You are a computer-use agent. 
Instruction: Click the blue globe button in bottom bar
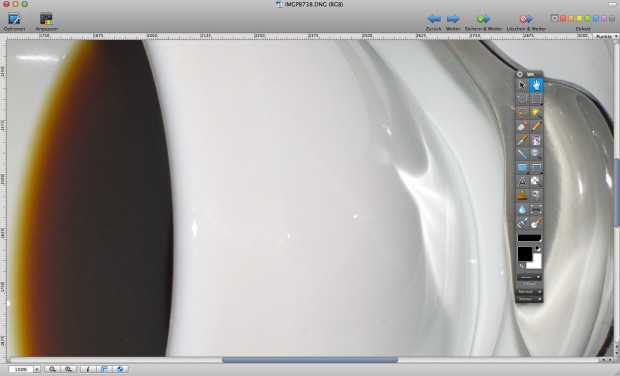120,369
